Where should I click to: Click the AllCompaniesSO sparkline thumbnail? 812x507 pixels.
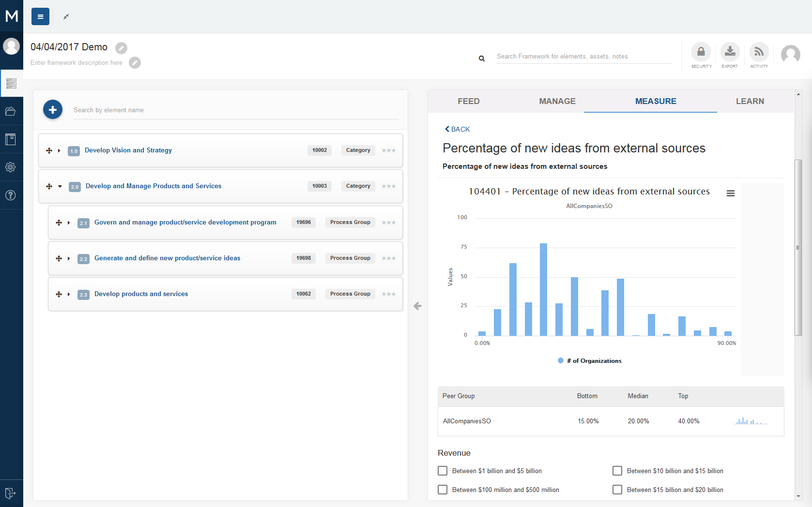point(751,421)
